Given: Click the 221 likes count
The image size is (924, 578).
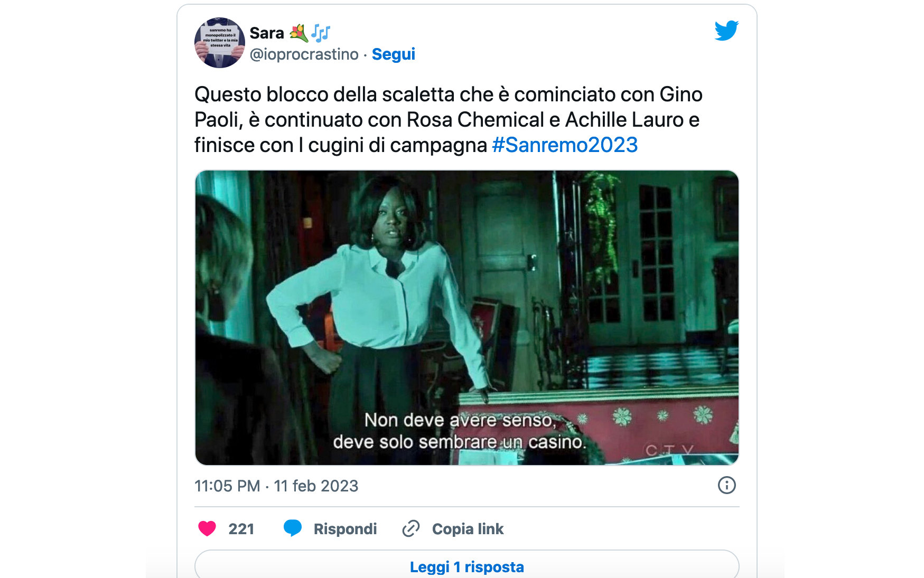Looking at the screenshot, I should pyautogui.click(x=241, y=529).
